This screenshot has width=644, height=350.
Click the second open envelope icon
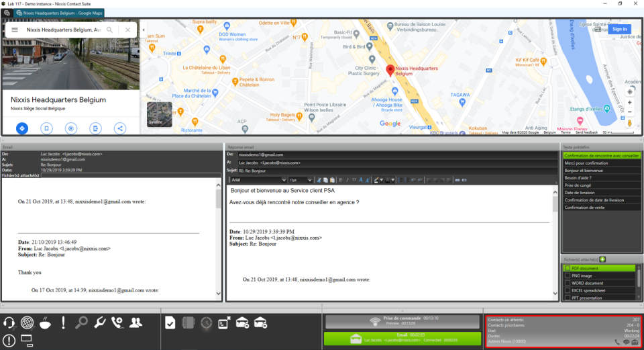point(260,323)
